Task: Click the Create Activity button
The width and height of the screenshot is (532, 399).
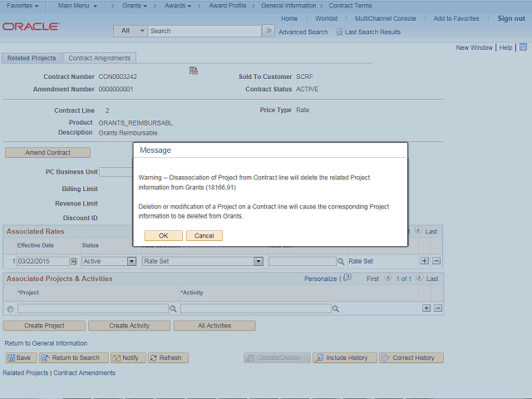Action: [130, 325]
